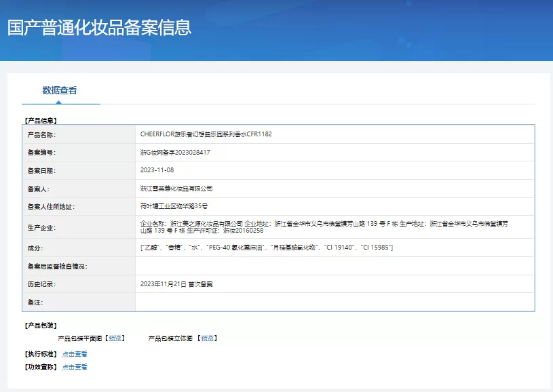The image size is (553, 392).
Task: Select the filing number 浙G妆网备字2023028417
Action: click(175, 153)
